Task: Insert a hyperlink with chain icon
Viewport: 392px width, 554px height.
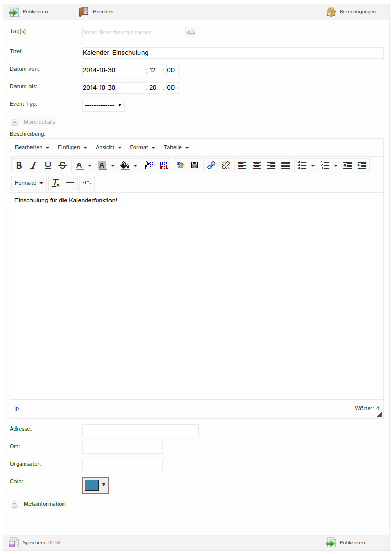Action: [x=211, y=165]
